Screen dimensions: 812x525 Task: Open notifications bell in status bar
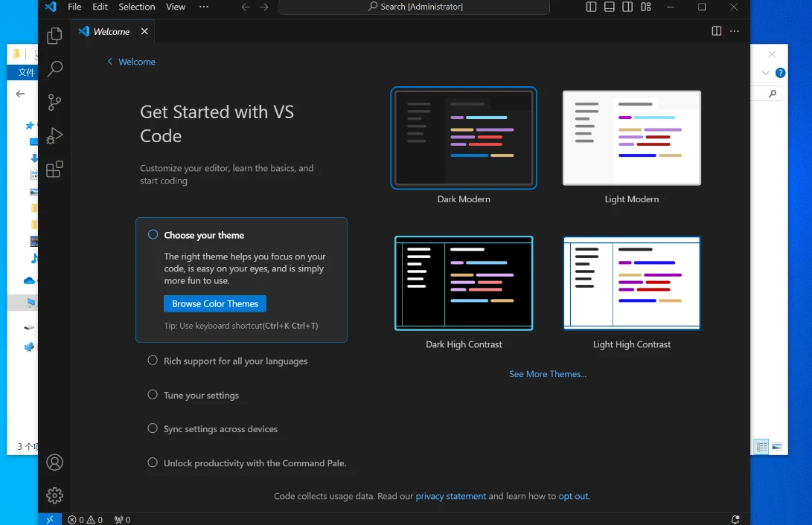point(735,519)
